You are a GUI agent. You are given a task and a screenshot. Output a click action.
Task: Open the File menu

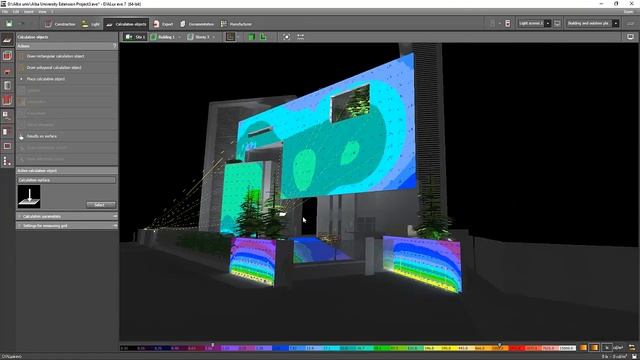click(x=5, y=12)
